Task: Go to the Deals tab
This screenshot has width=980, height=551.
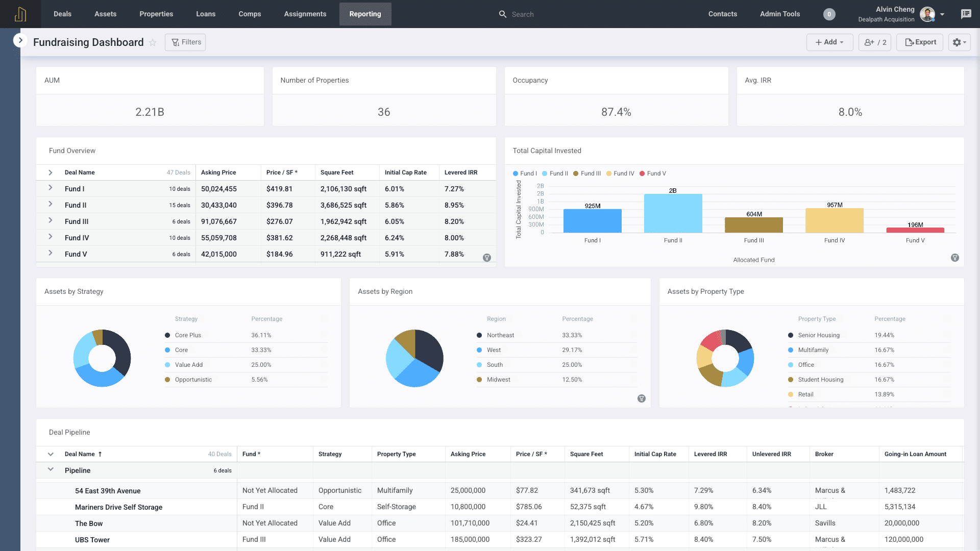Action: (62, 14)
